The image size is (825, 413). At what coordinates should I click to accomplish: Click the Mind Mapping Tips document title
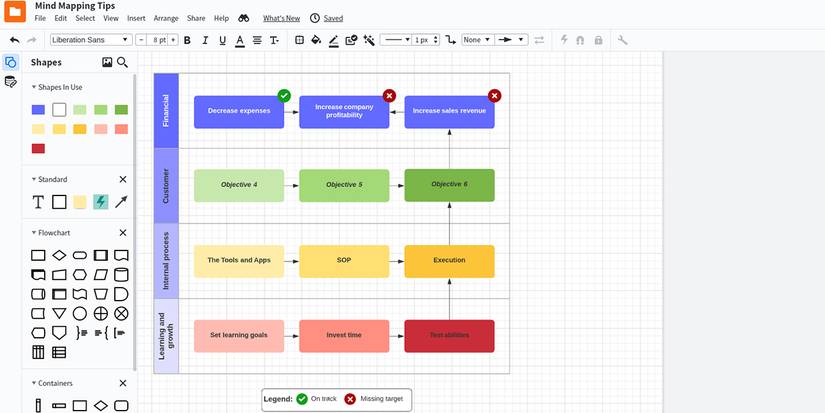[x=75, y=6]
